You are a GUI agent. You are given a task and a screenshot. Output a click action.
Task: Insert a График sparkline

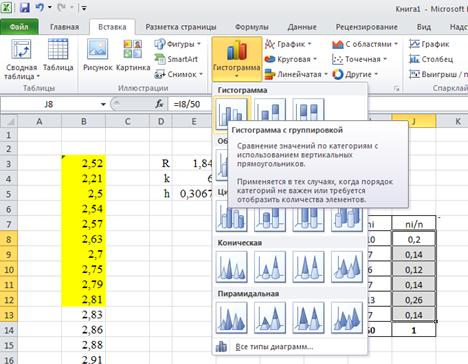[x=430, y=44]
